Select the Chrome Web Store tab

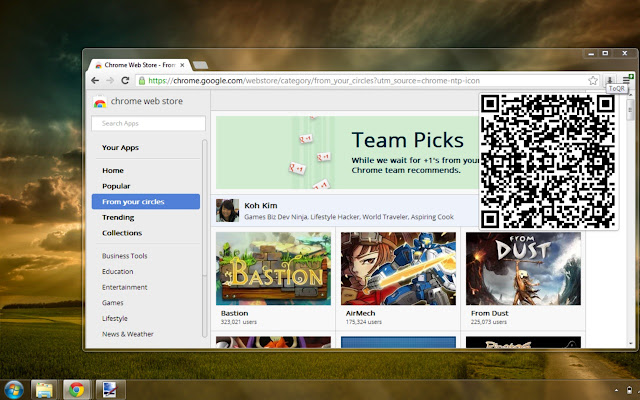(x=140, y=65)
